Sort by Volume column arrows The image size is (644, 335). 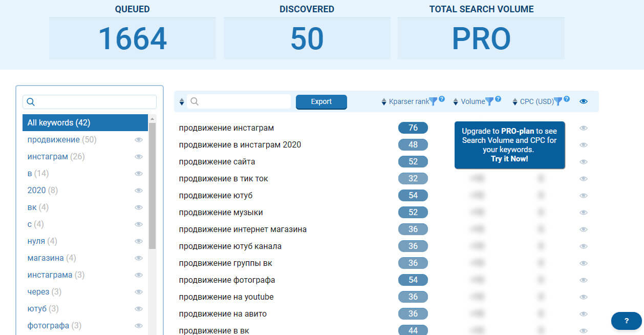(x=456, y=102)
